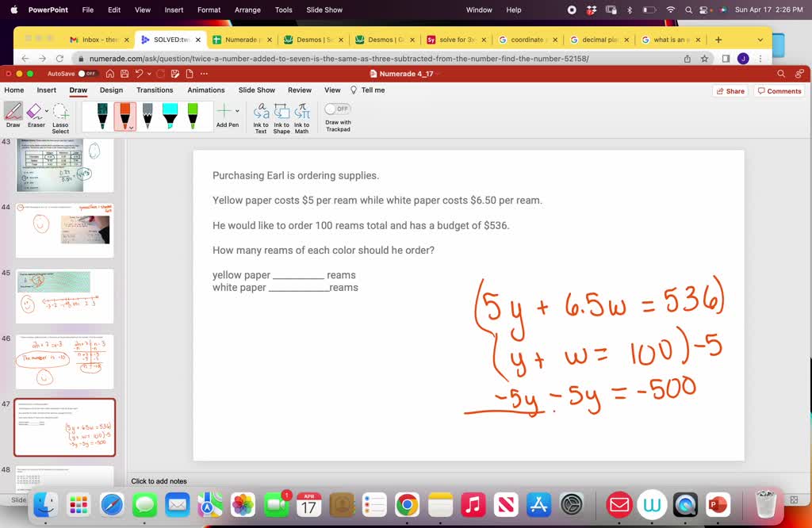Select slide 46 thumbnail
This screenshot has height=528, width=812.
click(x=65, y=361)
